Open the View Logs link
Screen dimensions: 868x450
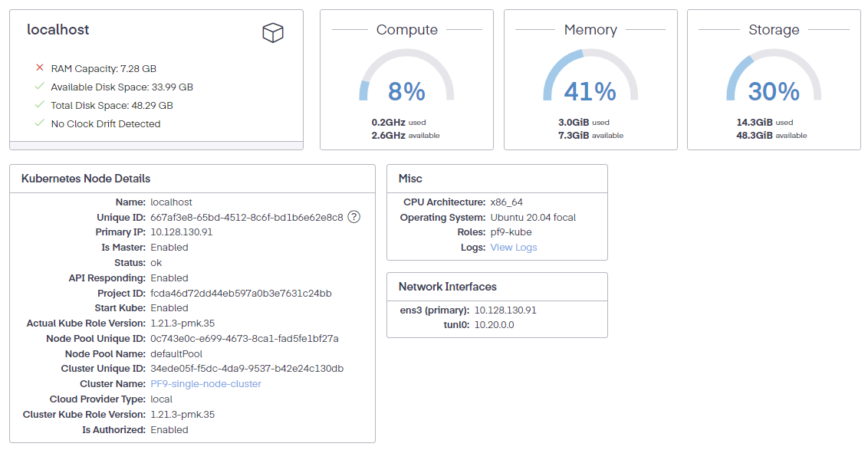click(x=513, y=248)
